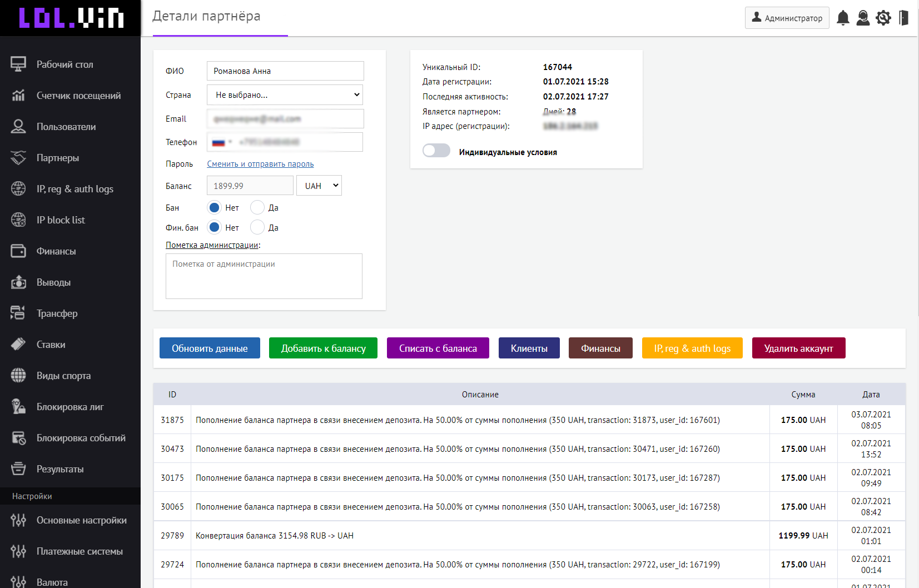Select Да radio for Бан
The width and height of the screenshot is (919, 588).
click(257, 208)
